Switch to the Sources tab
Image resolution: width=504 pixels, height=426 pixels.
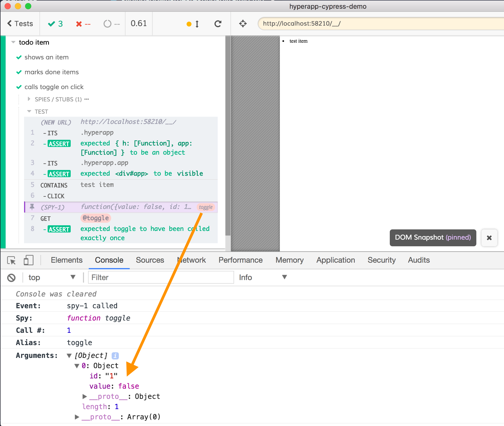point(150,260)
